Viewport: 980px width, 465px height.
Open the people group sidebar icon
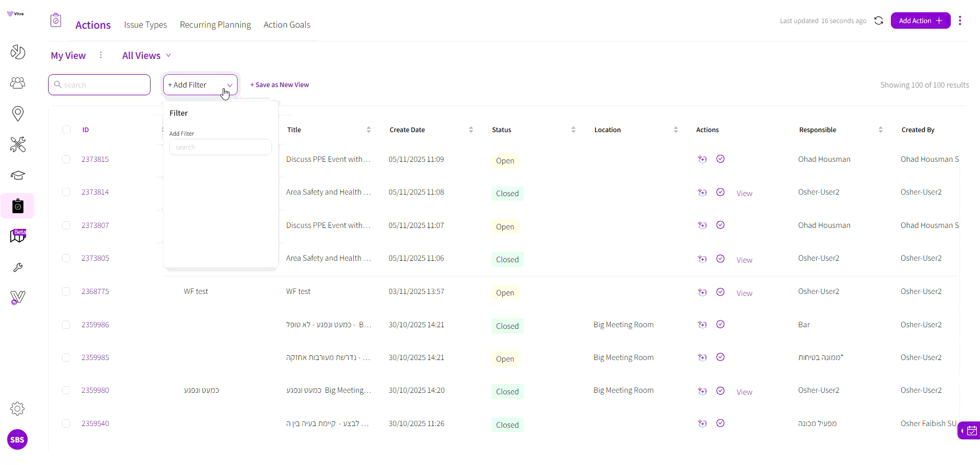coord(18,83)
